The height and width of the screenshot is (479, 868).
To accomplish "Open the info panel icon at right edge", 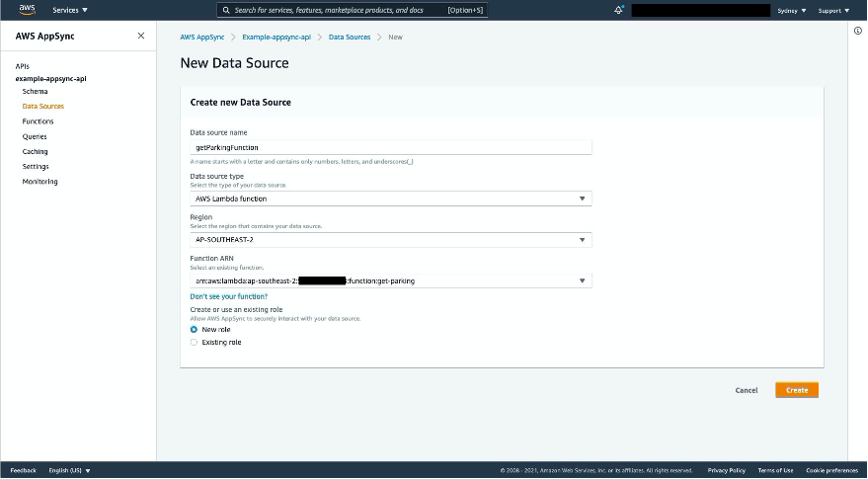I will tap(857, 31).
